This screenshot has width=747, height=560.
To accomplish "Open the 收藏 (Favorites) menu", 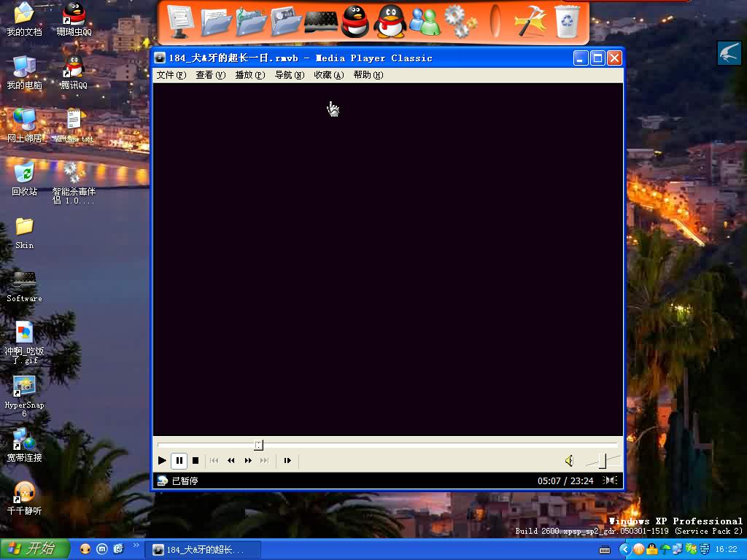I will [x=328, y=75].
